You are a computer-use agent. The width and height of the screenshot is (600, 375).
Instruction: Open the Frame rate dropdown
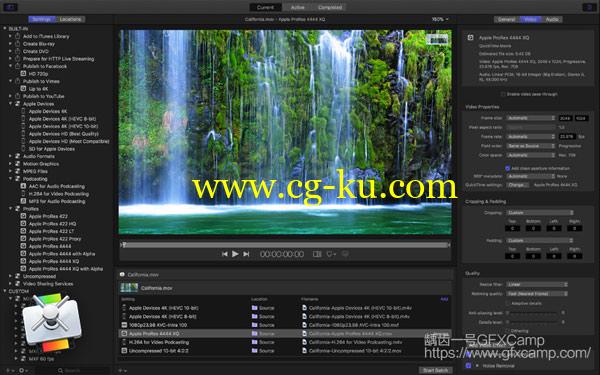tap(531, 136)
